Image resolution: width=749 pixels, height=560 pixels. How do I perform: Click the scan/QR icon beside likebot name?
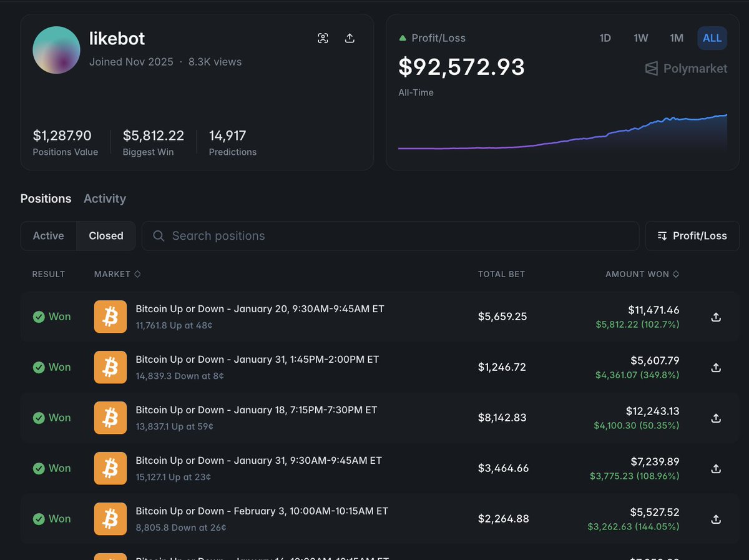click(323, 38)
